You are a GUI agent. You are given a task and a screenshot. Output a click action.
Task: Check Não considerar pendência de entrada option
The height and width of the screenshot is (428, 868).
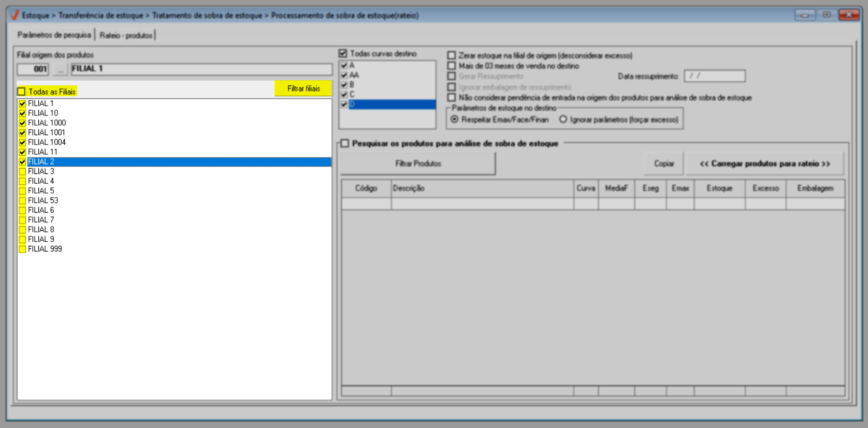452,97
